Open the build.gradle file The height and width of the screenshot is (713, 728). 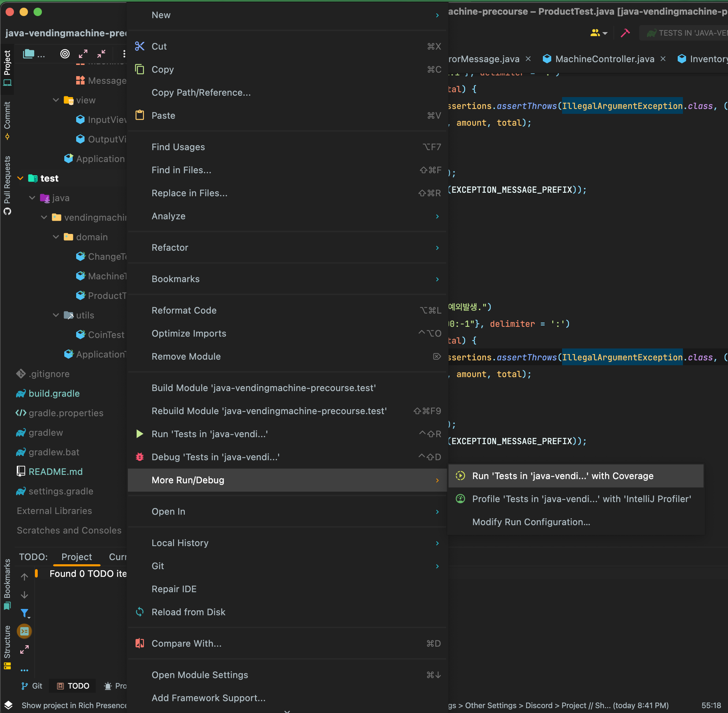(54, 394)
